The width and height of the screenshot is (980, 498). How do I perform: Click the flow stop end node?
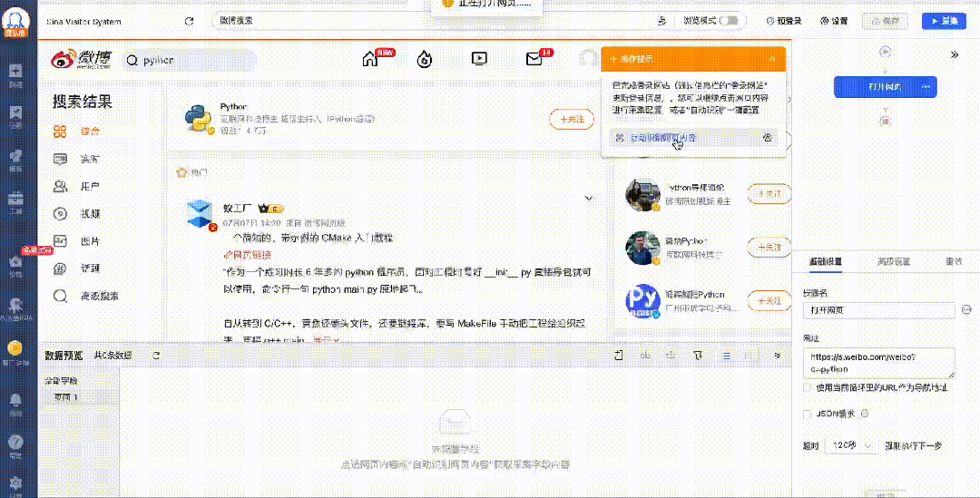(885, 122)
